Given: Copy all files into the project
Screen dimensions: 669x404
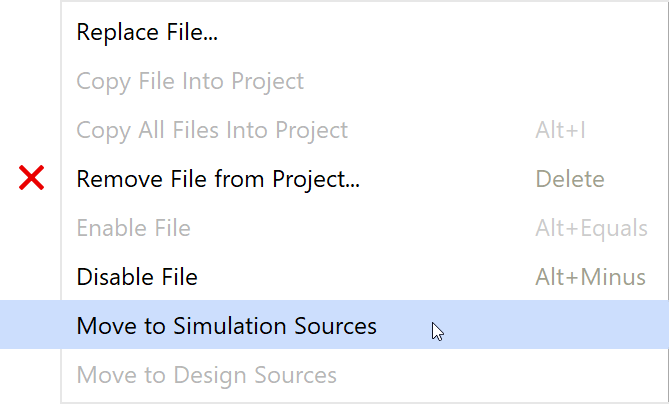Looking at the screenshot, I should pos(212,130).
